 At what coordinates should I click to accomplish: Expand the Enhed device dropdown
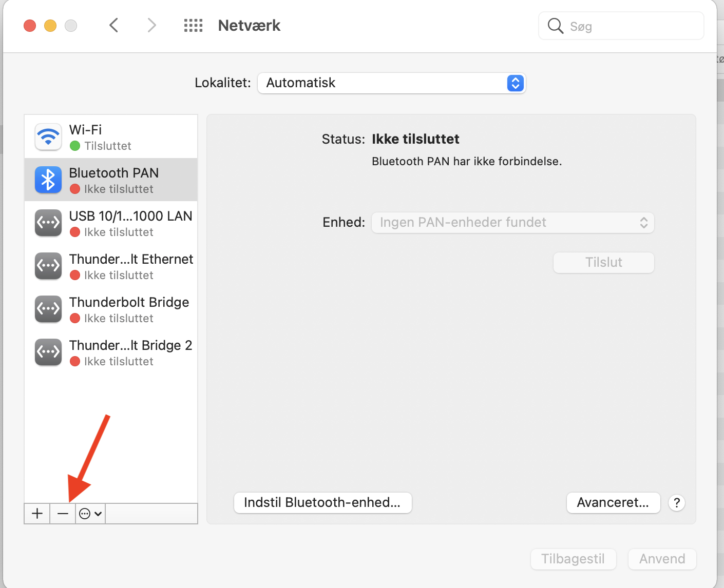pos(512,223)
